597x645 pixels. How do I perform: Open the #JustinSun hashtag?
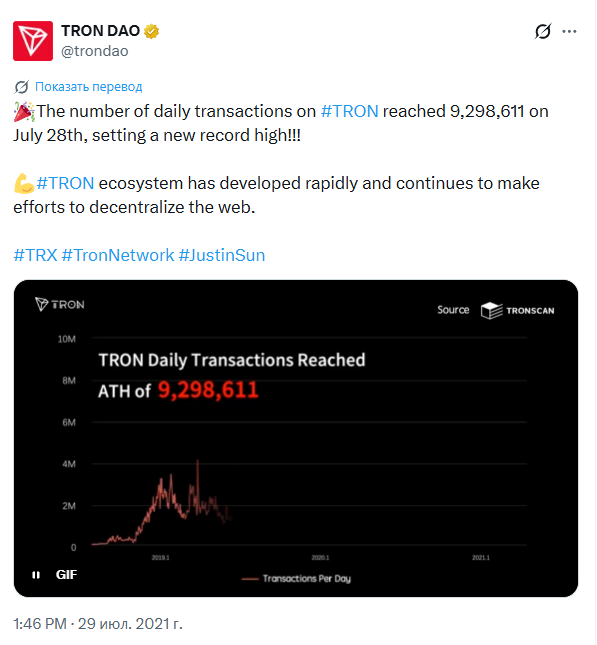222,255
